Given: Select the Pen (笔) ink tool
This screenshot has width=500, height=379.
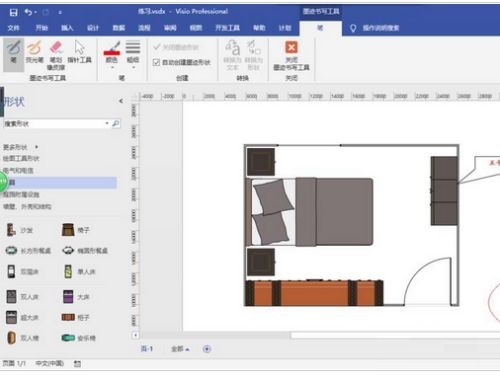Looking at the screenshot, I should pyautogui.click(x=13, y=53).
